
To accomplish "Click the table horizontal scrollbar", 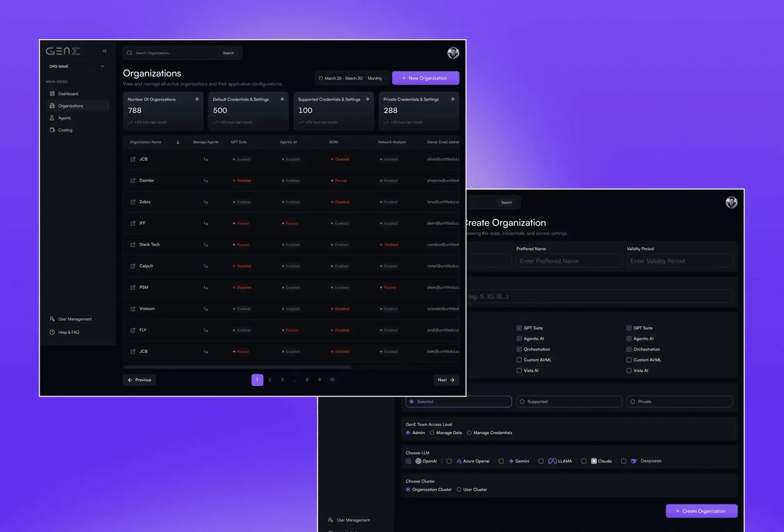I will click(237, 367).
